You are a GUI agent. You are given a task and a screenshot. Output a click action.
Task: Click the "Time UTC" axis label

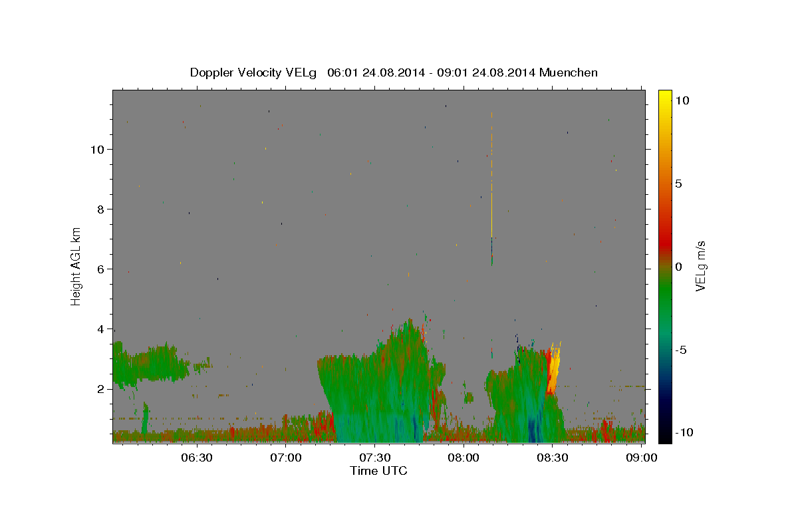click(378, 471)
